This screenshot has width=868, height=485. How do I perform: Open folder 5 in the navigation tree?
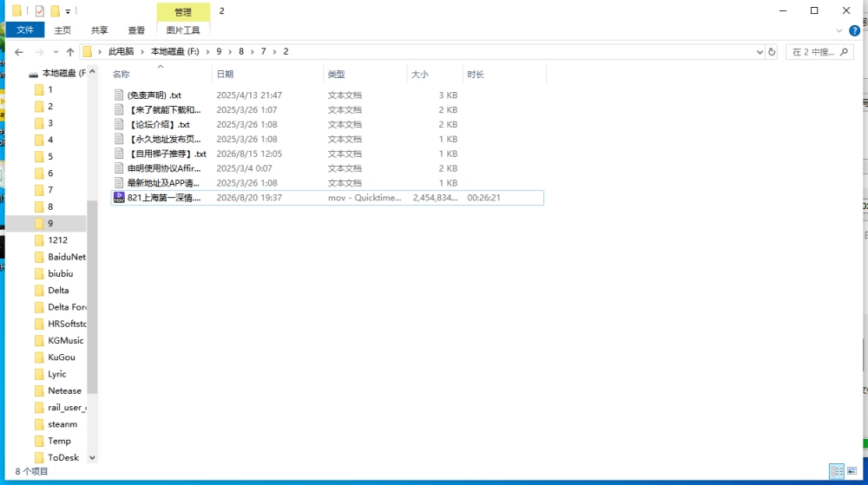[x=49, y=156]
